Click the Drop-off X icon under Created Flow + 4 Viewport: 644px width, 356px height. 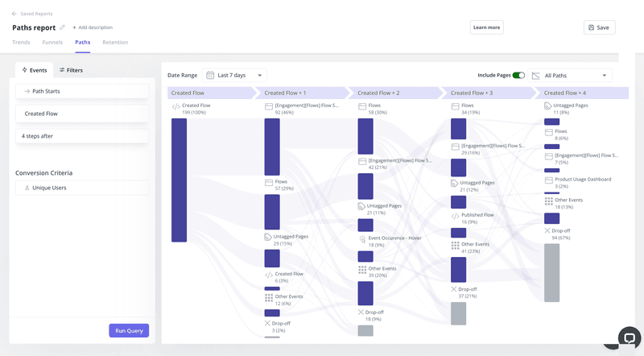548,231
